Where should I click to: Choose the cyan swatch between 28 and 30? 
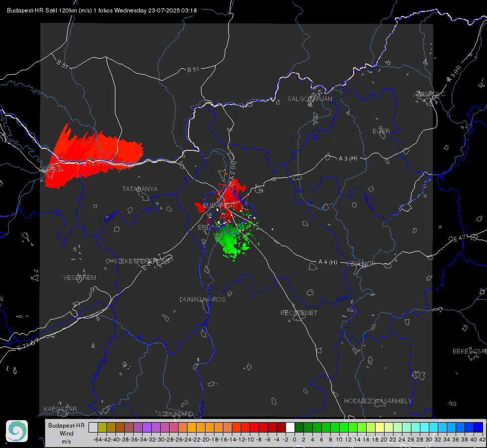pyautogui.click(x=424, y=428)
